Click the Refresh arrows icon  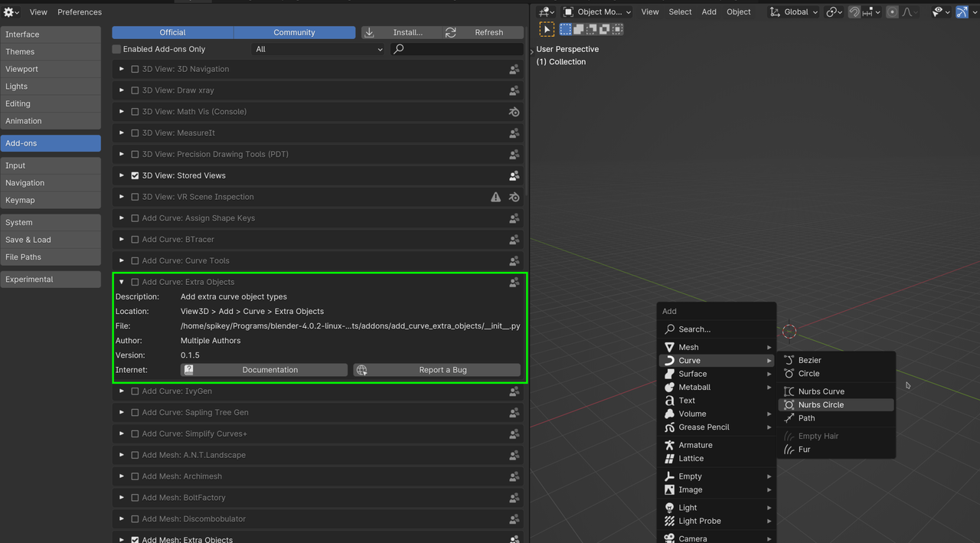[x=451, y=32]
